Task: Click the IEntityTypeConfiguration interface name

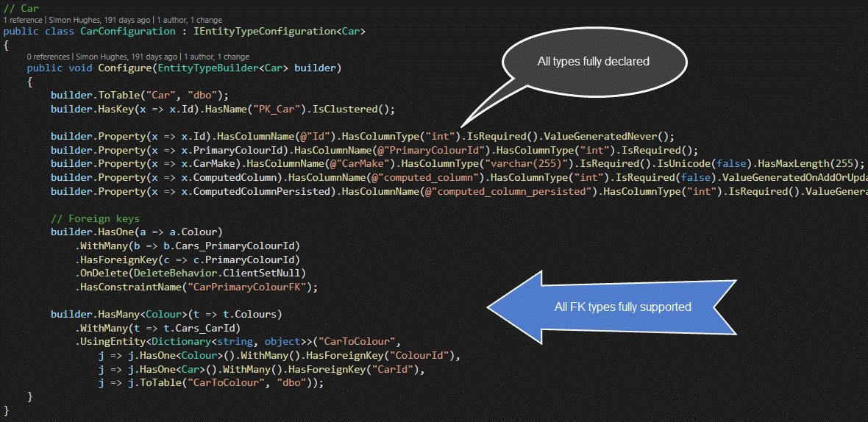Action: pos(265,32)
